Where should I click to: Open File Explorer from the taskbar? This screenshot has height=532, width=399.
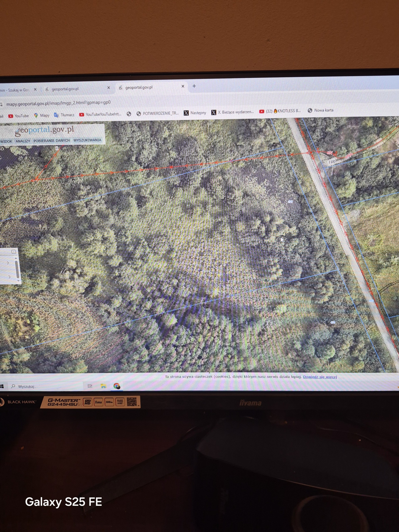click(x=103, y=386)
